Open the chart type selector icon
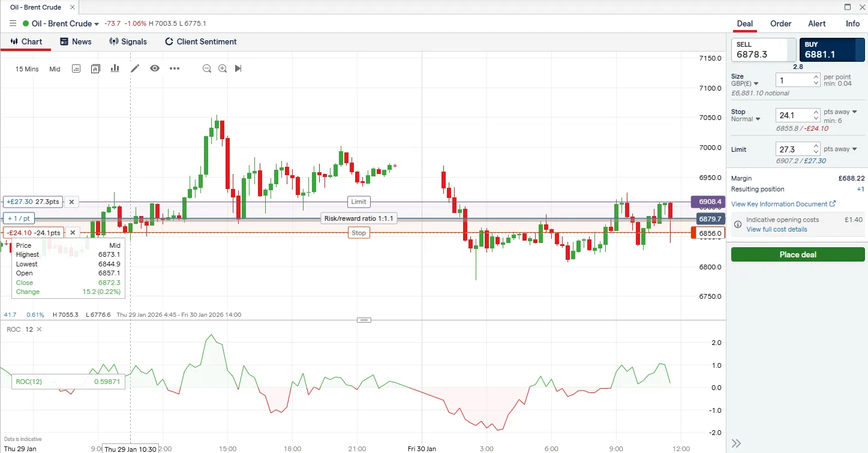 [x=95, y=68]
